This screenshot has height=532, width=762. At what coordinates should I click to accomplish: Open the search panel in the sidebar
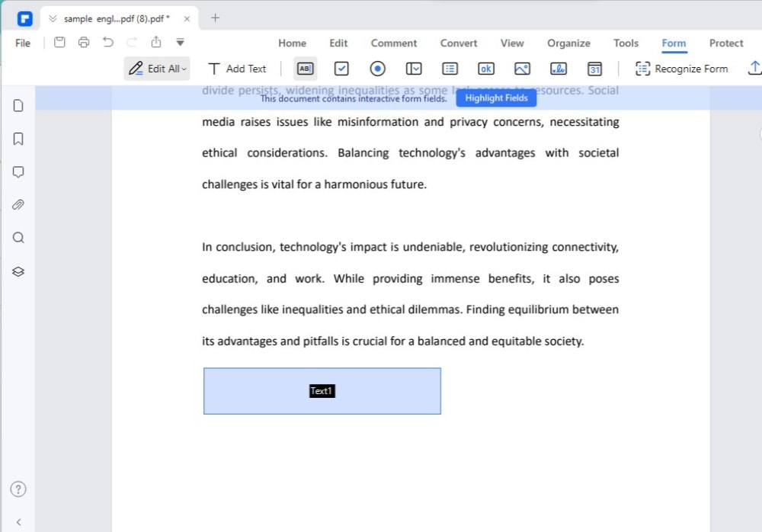tap(18, 238)
